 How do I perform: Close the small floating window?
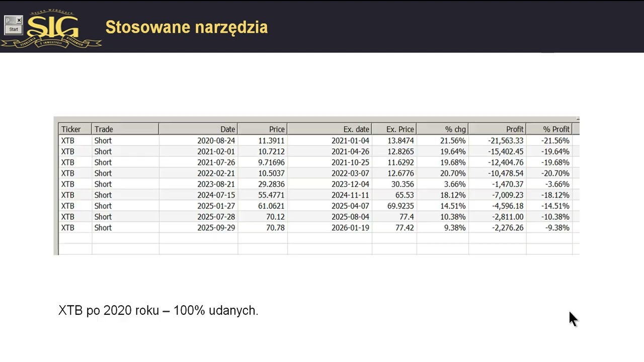coord(19,20)
